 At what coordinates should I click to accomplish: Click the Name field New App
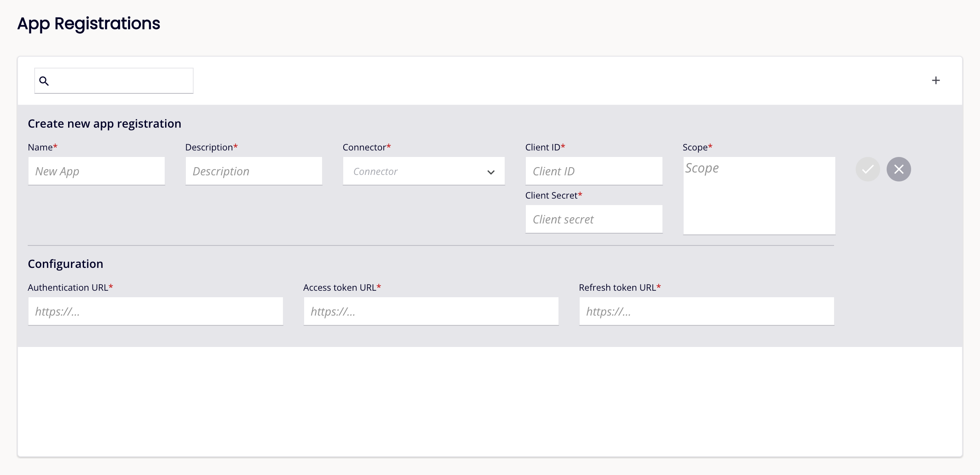[x=97, y=171]
